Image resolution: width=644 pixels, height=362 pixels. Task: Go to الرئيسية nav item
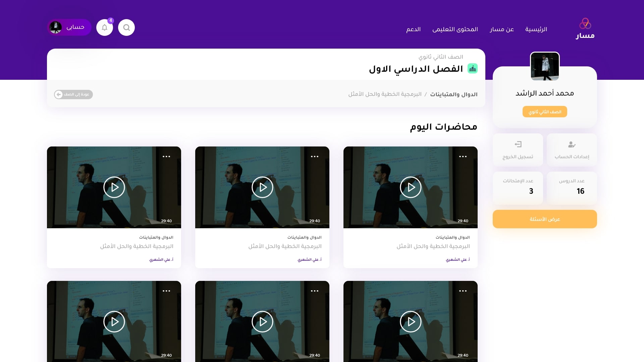536,29
